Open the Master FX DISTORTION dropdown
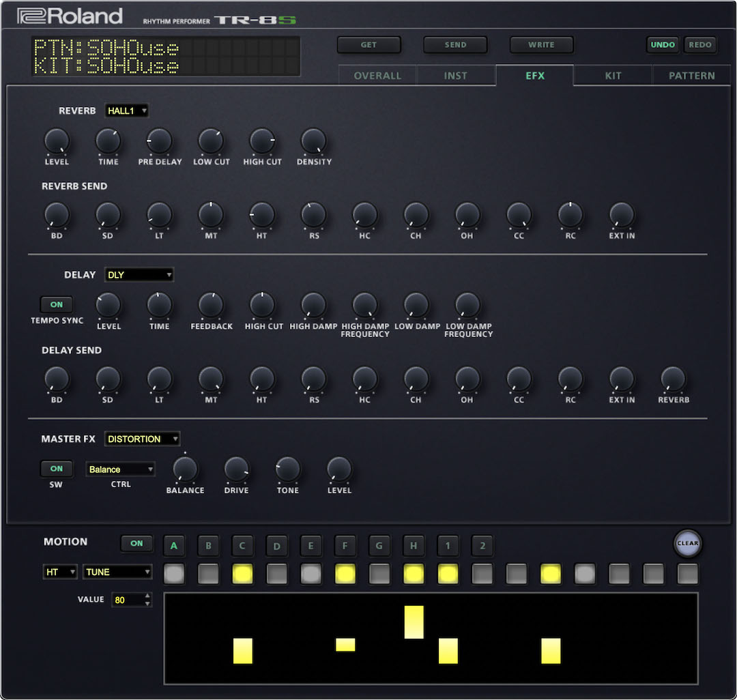 pyautogui.click(x=142, y=439)
